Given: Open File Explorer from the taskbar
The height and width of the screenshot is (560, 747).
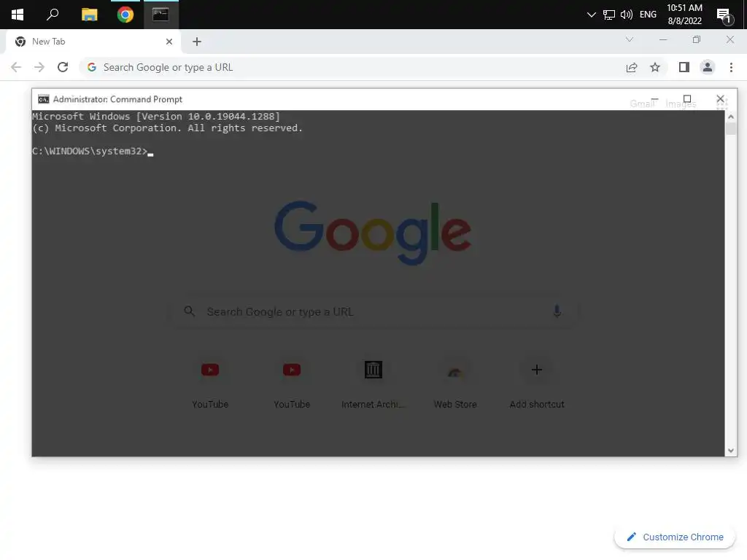Looking at the screenshot, I should click(89, 15).
